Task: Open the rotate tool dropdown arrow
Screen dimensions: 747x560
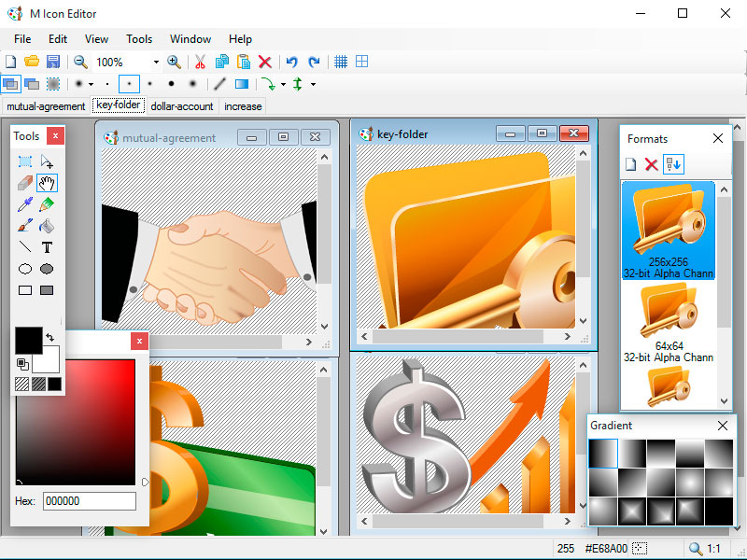Action: coord(283,84)
